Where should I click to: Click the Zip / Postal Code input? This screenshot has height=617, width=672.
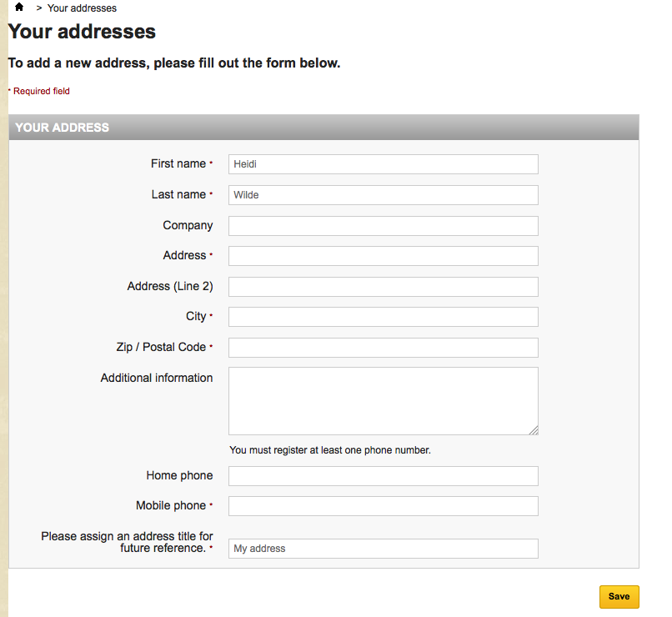coord(383,348)
